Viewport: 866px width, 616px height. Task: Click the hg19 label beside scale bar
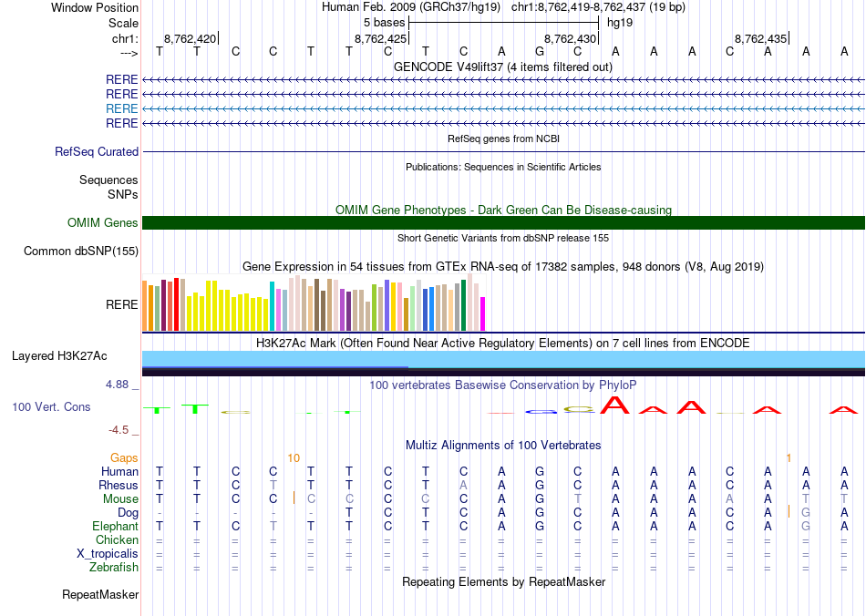pyautogui.click(x=620, y=23)
